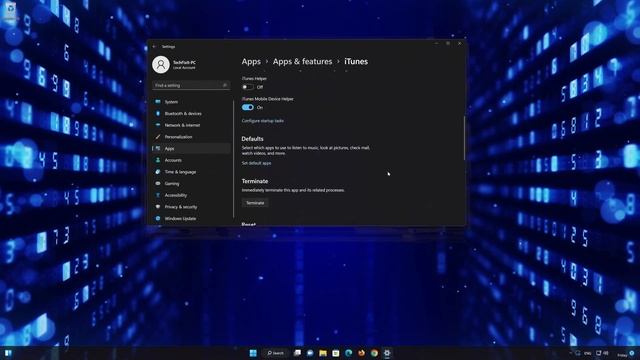This screenshot has width=640, height=360.
Task: Open the Set default apps link
Action: [256, 163]
